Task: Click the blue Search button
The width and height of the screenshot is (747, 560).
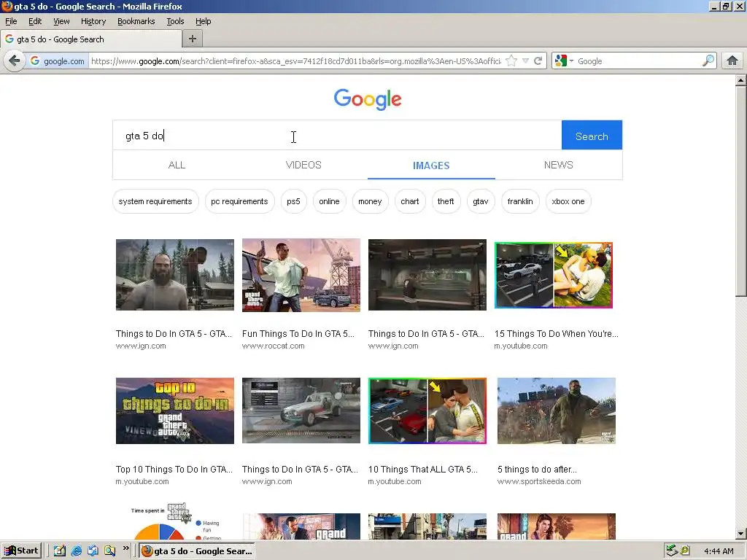Action: [592, 135]
